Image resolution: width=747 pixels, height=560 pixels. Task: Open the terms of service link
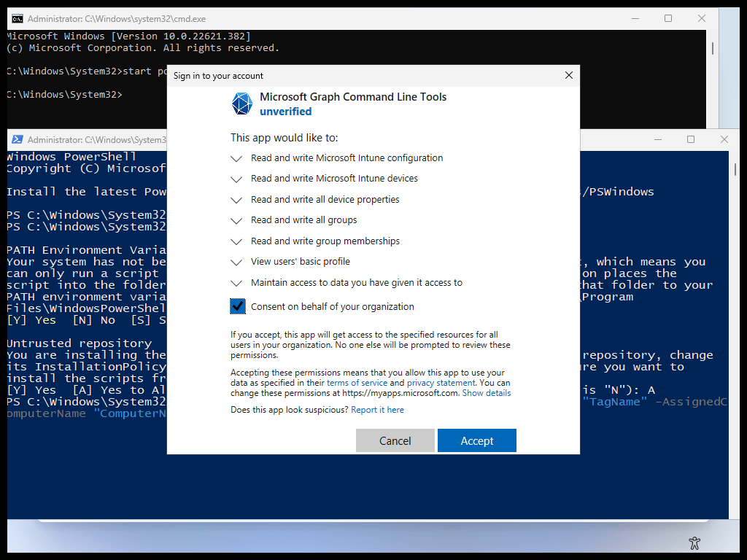[357, 382]
